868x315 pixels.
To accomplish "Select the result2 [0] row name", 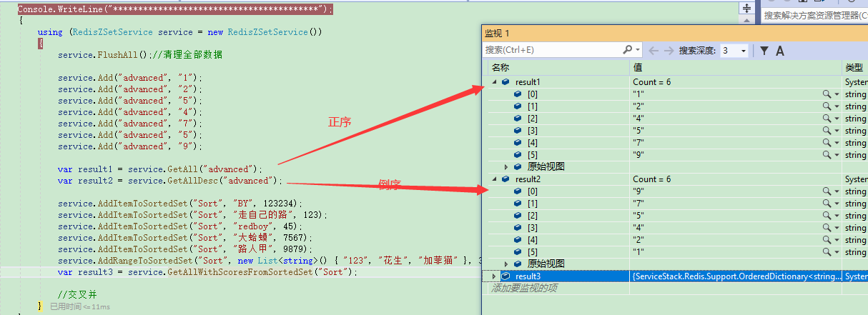I will pos(532,191).
